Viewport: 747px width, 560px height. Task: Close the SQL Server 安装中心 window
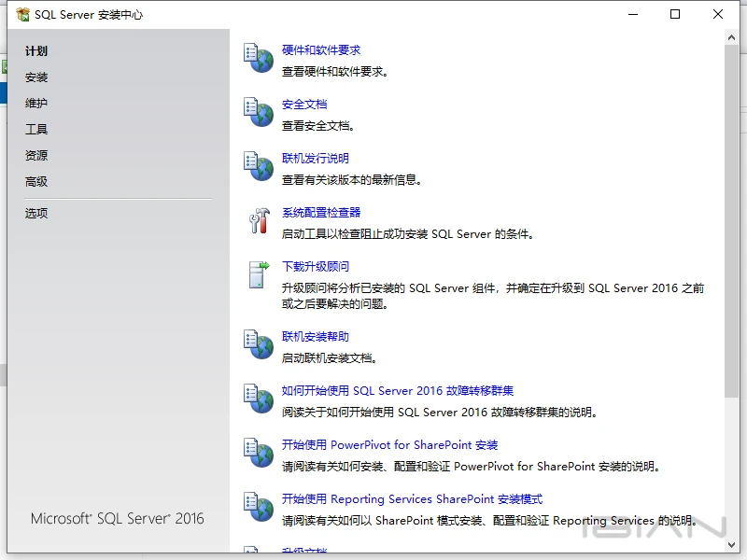tap(718, 14)
